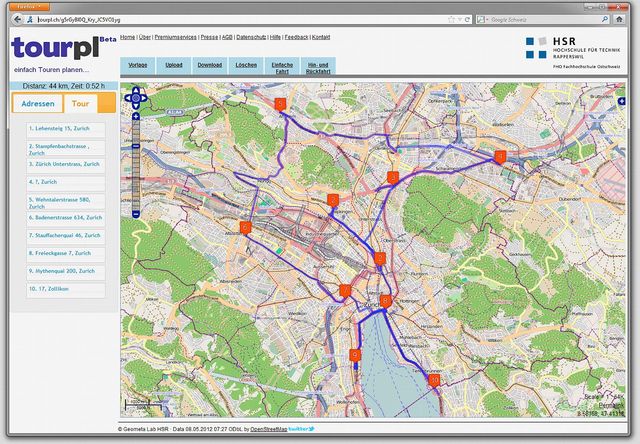This screenshot has height=444, width=640.
Task: Click the Löschen button
Action: [x=246, y=65]
